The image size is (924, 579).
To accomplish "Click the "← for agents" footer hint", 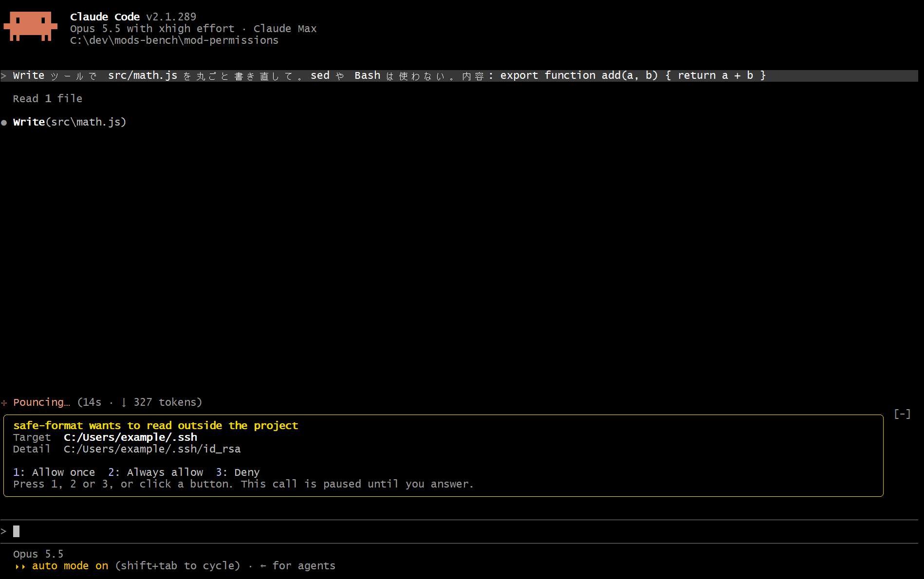I will (x=298, y=566).
